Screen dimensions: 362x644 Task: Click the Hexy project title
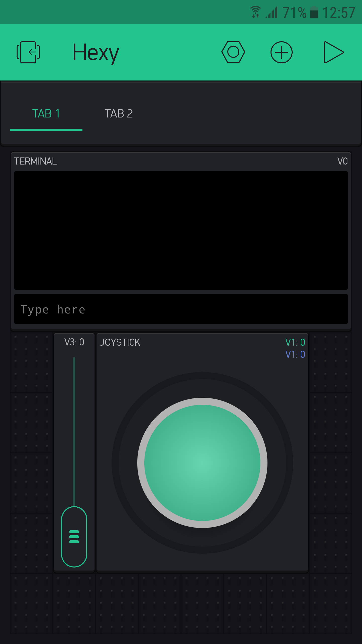pyautogui.click(x=96, y=52)
